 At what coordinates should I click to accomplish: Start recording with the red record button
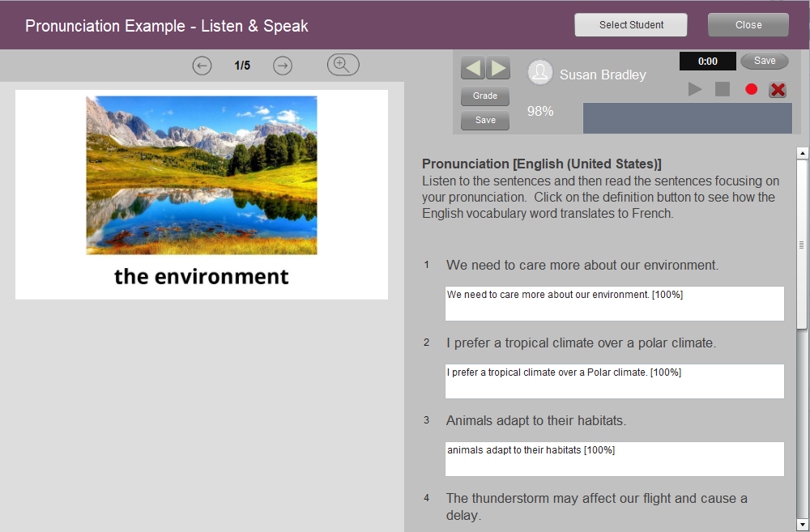coord(751,89)
